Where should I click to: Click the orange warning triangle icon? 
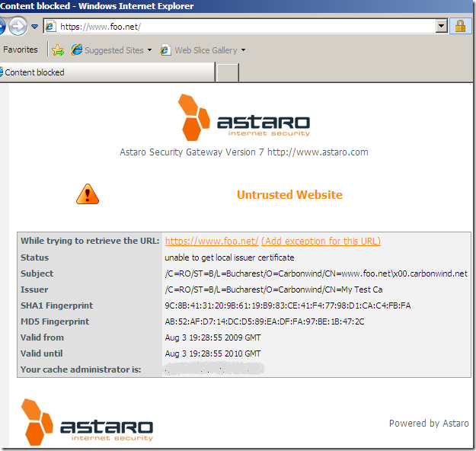coord(88,194)
